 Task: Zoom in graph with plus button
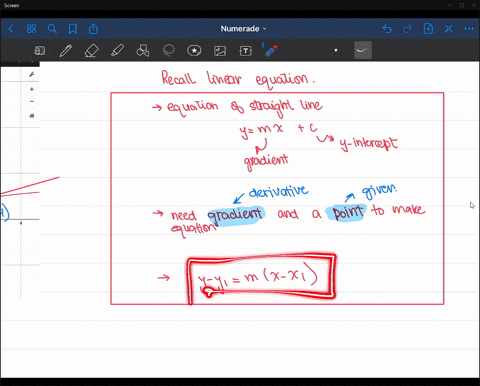(x=32, y=89)
